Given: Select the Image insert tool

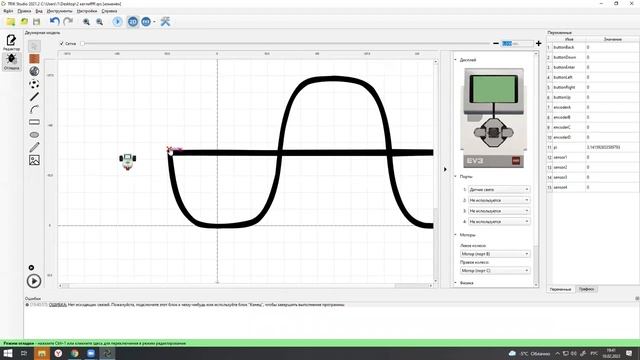Looking at the screenshot, I should pyautogui.click(x=34, y=160).
